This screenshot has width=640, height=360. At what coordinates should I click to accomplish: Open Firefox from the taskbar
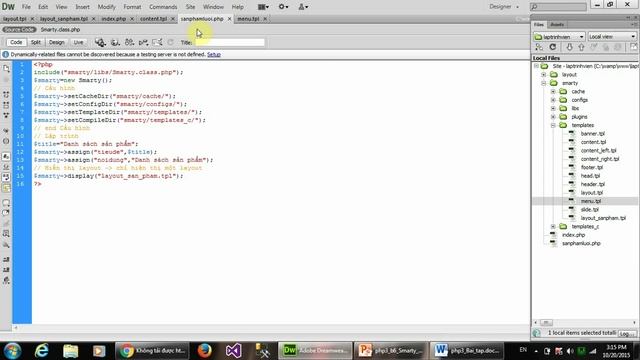pos(204,351)
